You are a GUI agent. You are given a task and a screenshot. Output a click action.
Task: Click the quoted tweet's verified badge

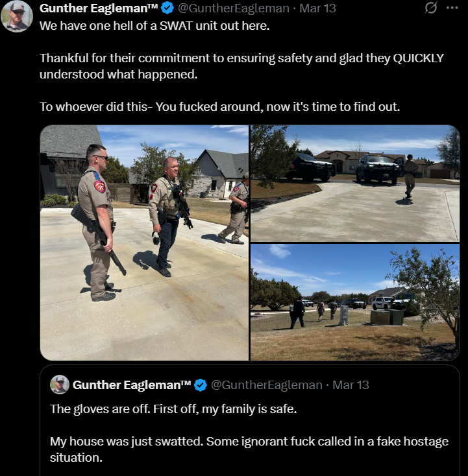point(201,385)
